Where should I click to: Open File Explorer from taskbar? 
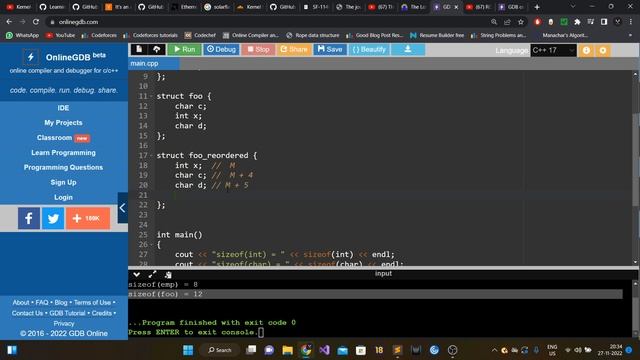[x=287, y=350]
